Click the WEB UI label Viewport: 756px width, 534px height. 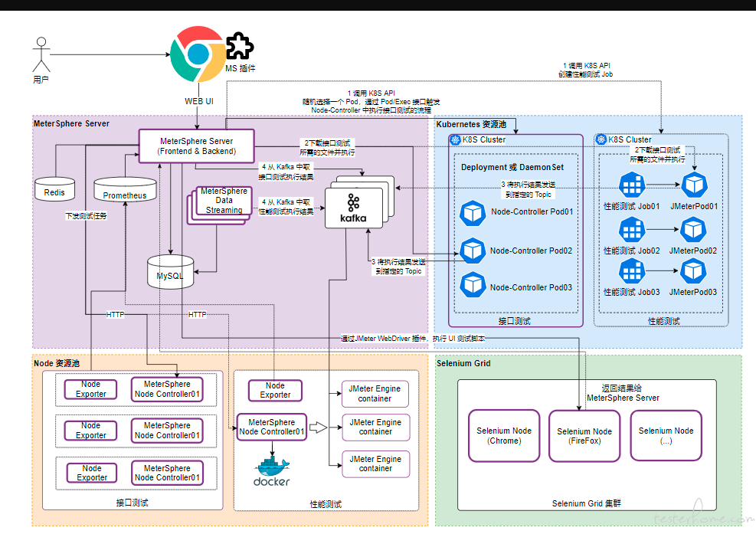point(198,101)
